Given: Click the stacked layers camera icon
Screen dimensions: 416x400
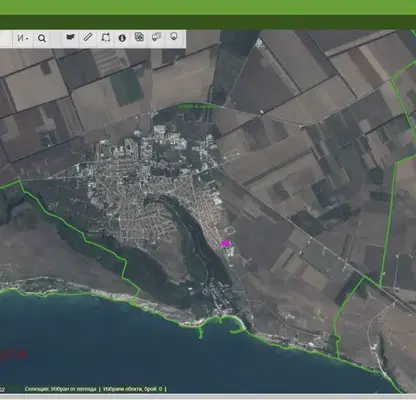Looking at the screenshot, I should click(x=139, y=37).
